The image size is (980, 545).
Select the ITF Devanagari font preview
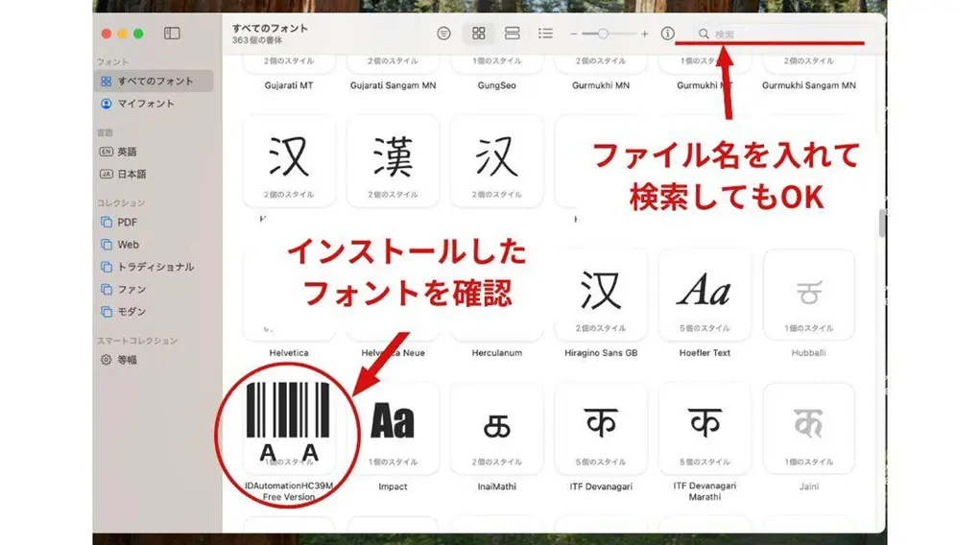coord(601,429)
